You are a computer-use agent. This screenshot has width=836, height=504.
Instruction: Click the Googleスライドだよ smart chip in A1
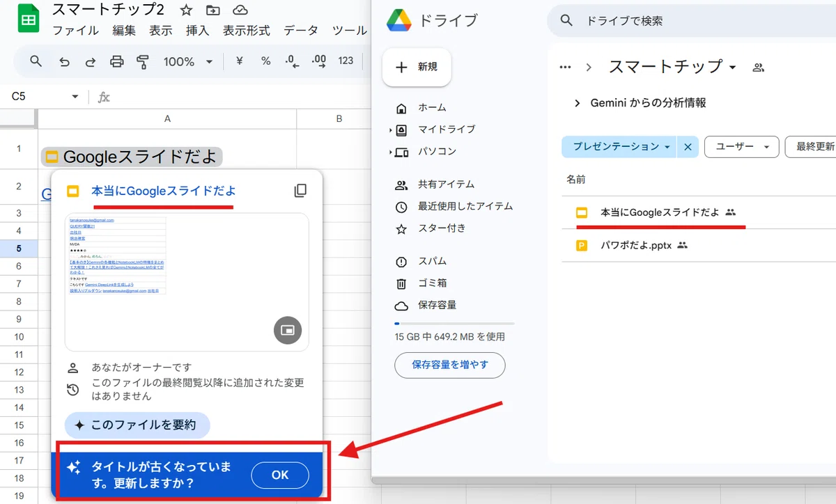[132, 157]
